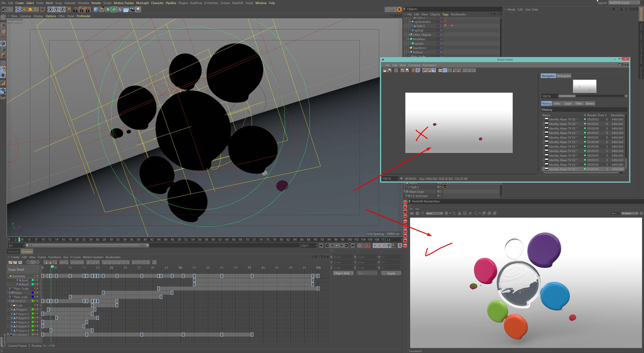Toggle X axis lock
The height and width of the screenshot is (353, 644).
coord(50,10)
